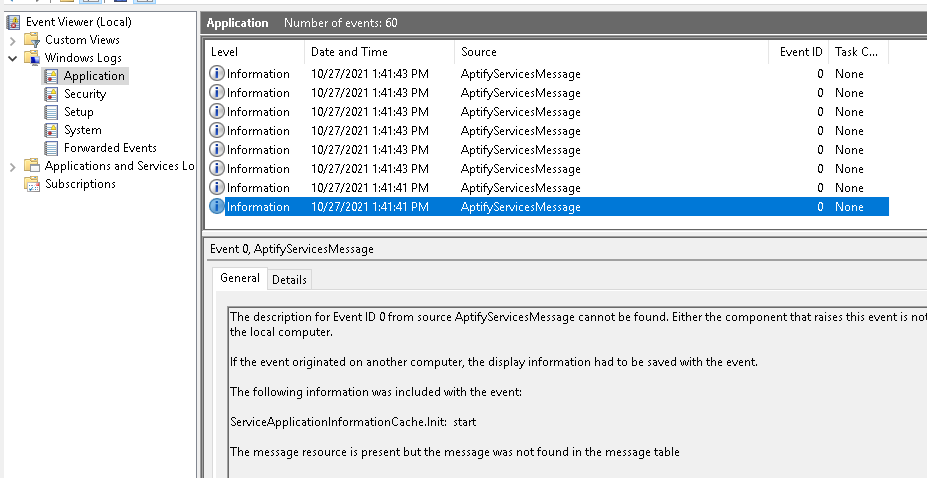Open the Security log label
This screenshot has height=478, width=927.
tap(85, 94)
